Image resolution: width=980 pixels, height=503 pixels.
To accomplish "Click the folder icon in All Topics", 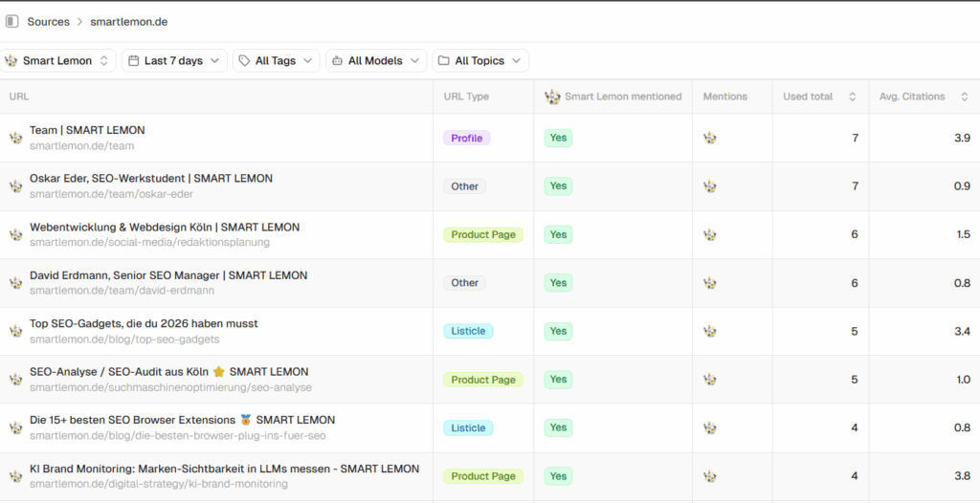I will click(x=444, y=60).
